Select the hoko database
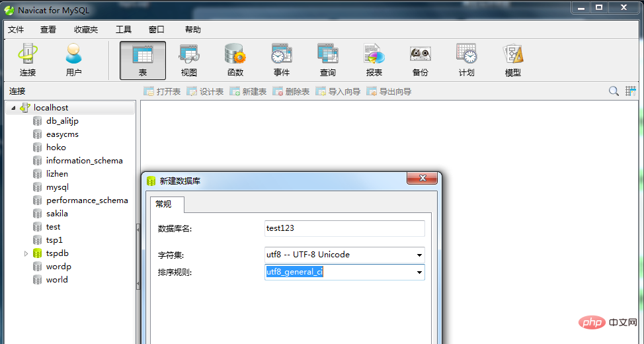The width and height of the screenshot is (644, 344). (56, 147)
